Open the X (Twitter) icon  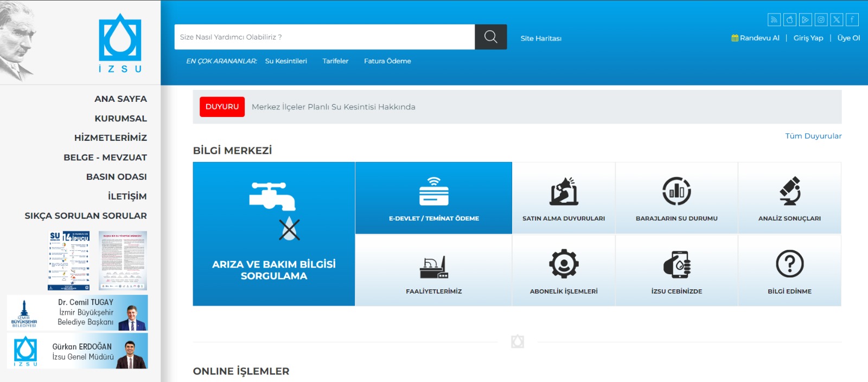tap(837, 20)
